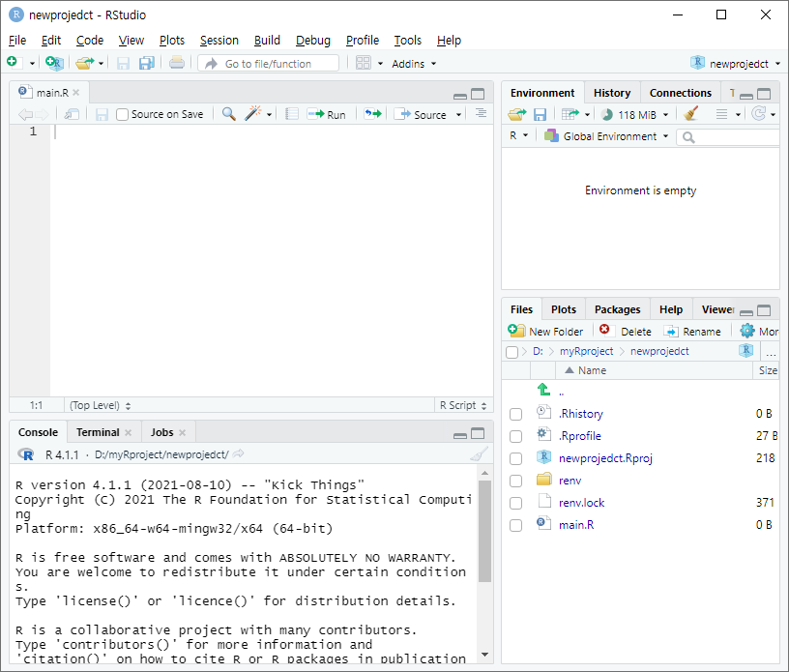Toggle the Source on Save checkbox
The image size is (789, 672).
click(122, 115)
